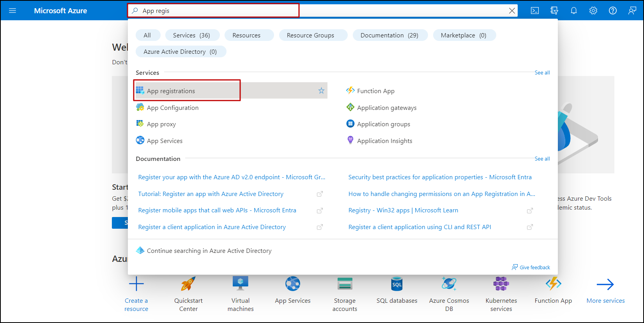The height and width of the screenshot is (323, 644).
Task: Open 'Register your app with the Azure AD v2.0 endpoint' doc
Action: click(x=232, y=177)
